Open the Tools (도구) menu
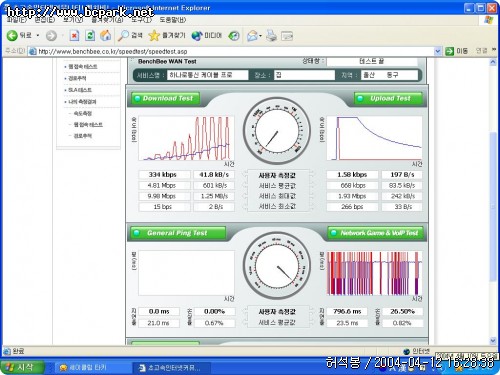500x375 pixels. (x=141, y=20)
